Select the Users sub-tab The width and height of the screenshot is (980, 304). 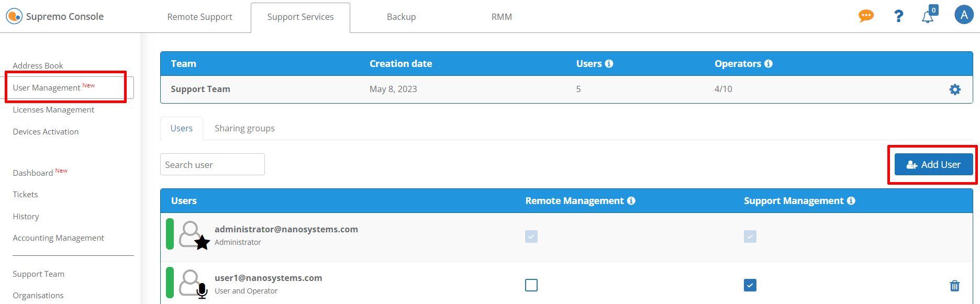(182, 128)
